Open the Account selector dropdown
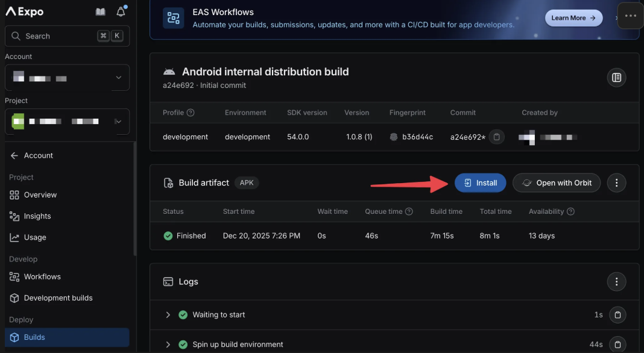This screenshot has width=644, height=353. pyautogui.click(x=67, y=78)
